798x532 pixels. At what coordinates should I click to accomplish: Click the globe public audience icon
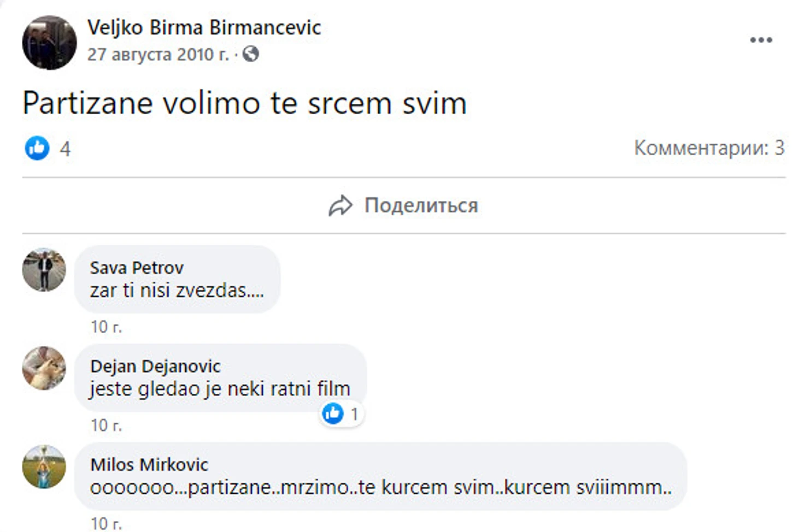point(250,54)
